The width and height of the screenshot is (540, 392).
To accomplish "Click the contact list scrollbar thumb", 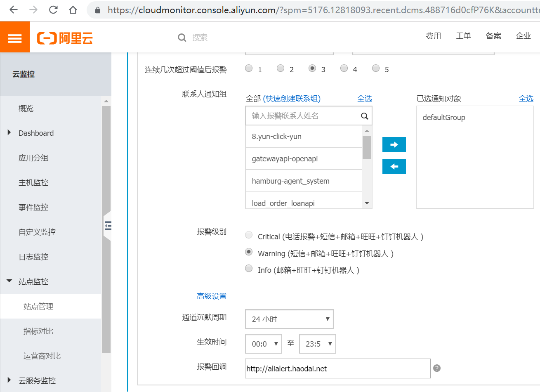I will coord(367,147).
